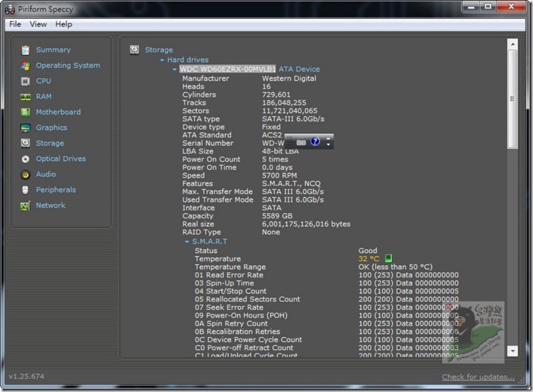Open the Network section
The height and width of the screenshot is (392, 533).
pyautogui.click(x=50, y=206)
